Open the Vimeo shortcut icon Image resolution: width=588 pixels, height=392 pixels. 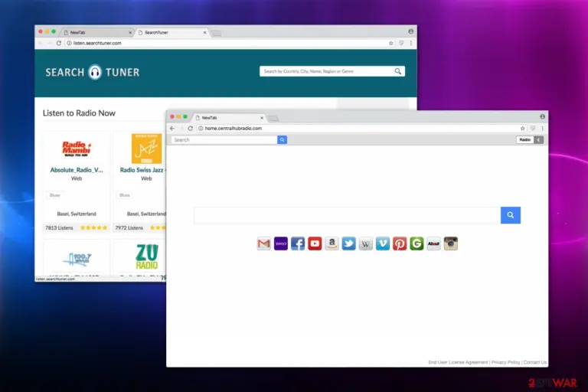click(383, 243)
